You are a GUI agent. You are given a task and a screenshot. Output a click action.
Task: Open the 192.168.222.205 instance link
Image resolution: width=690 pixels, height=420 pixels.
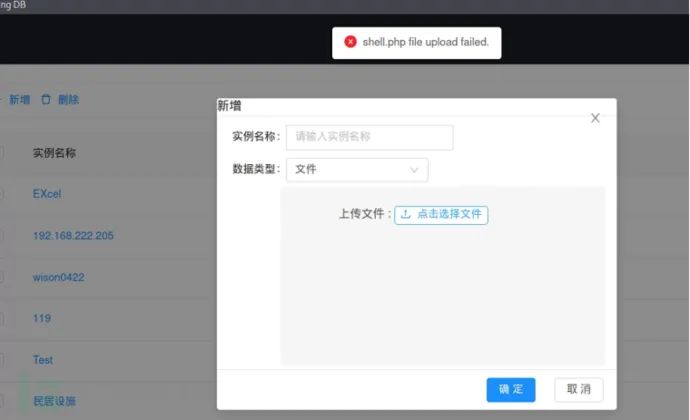pyautogui.click(x=73, y=236)
